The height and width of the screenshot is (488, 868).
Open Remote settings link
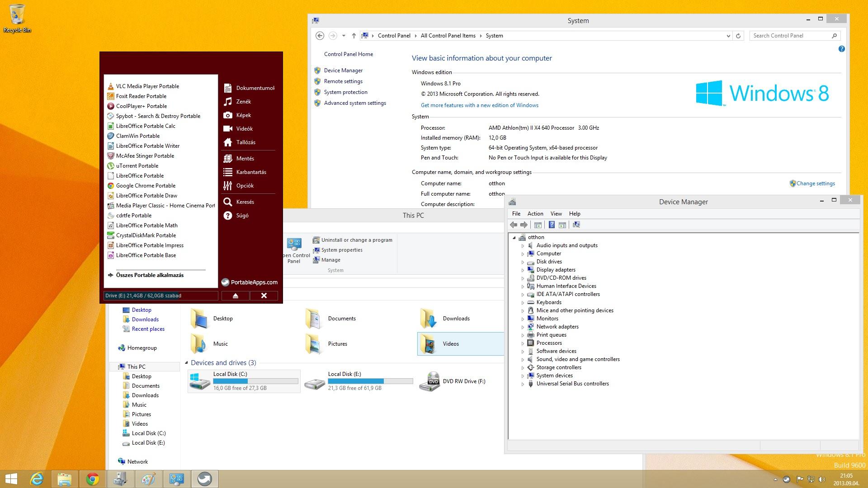tap(343, 81)
